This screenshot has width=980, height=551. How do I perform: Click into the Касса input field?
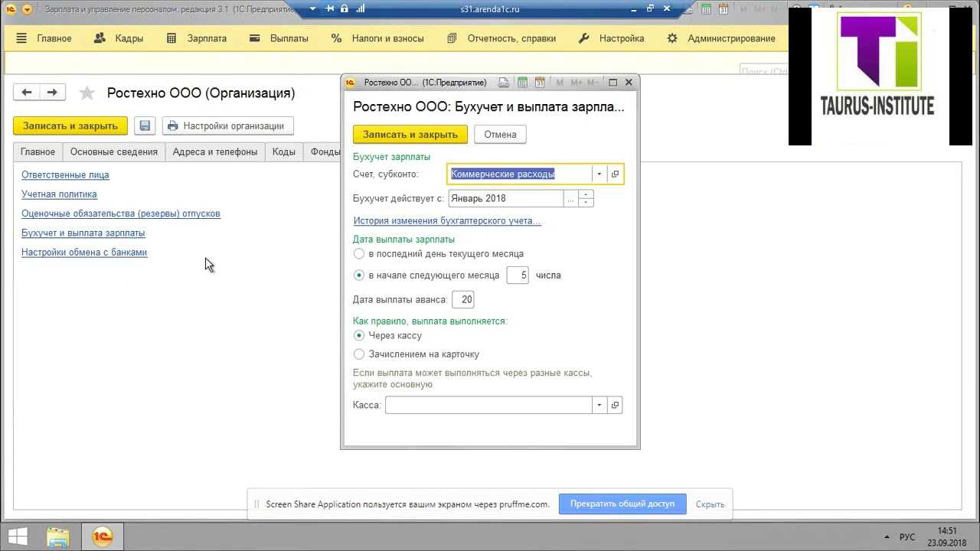pos(488,405)
